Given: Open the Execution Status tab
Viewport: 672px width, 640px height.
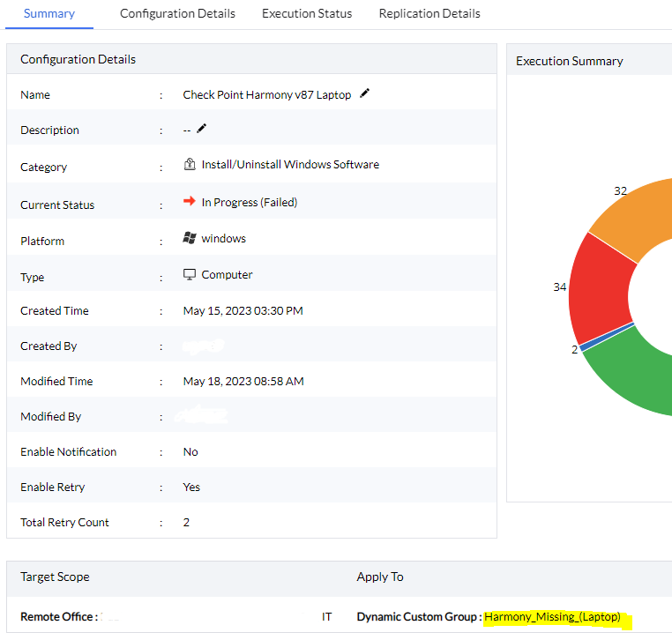Looking at the screenshot, I should (x=307, y=14).
